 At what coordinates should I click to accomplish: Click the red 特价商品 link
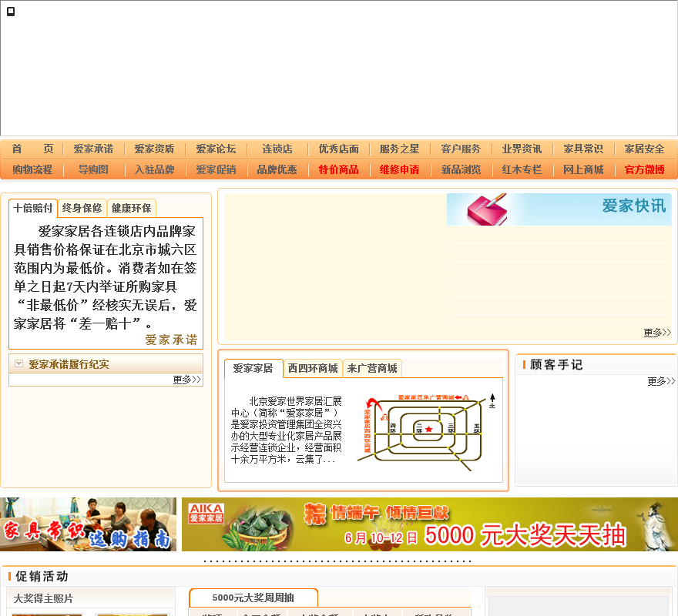(338, 169)
